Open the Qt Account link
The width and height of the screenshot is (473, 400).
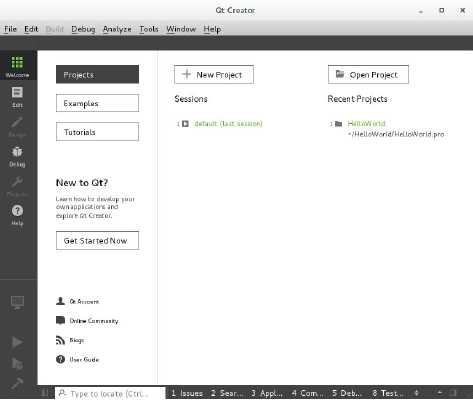pyautogui.click(x=84, y=301)
